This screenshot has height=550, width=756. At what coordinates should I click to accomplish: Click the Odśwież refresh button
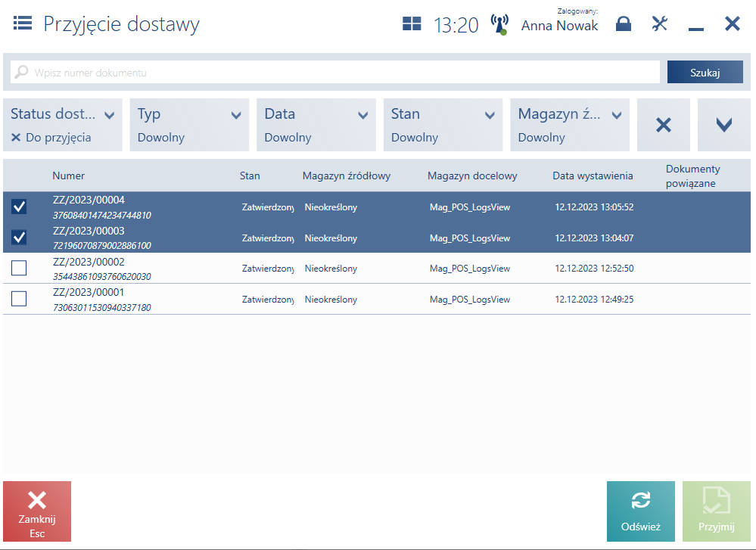pyautogui.click(x=641, y=511)
